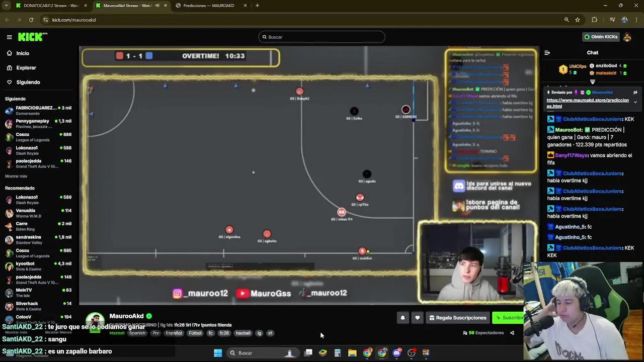Viewport: 644px width, 362px height.
Task: Click the YouTube icon next to MauroGss
Action: click(x=243, y=293)
